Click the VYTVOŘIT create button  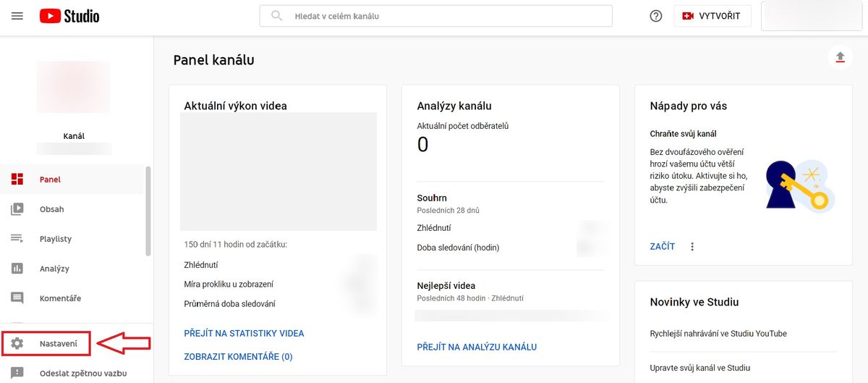[x=712, y=16]
